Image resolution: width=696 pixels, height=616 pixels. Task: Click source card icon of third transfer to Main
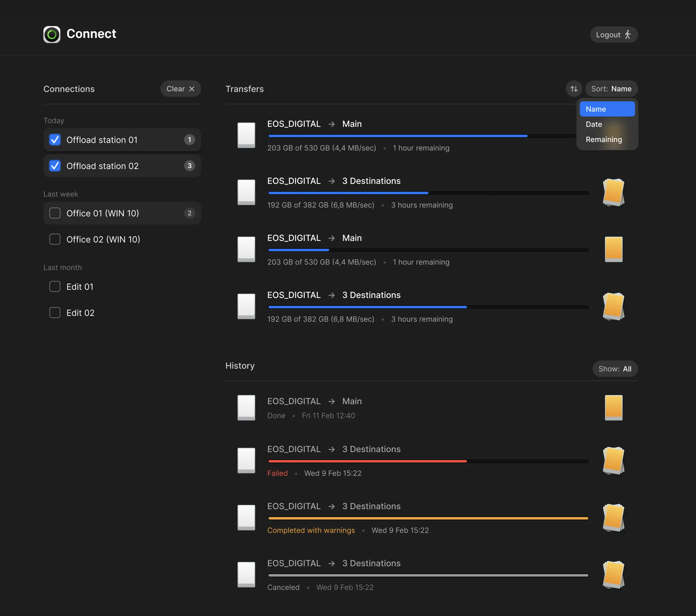(x=246, y=249)
